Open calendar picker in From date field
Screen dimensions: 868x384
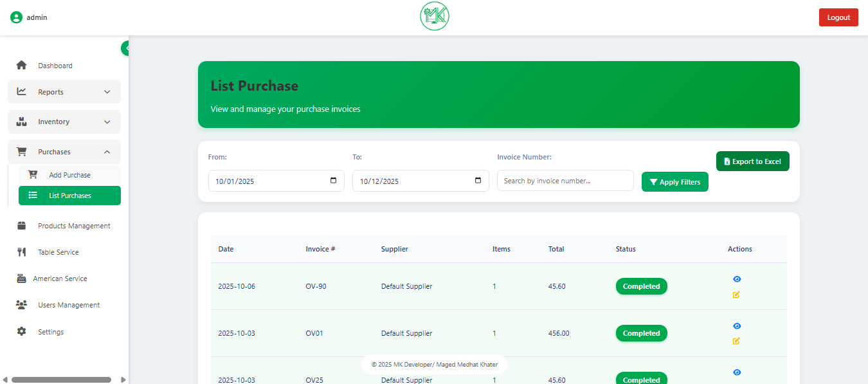333,181
